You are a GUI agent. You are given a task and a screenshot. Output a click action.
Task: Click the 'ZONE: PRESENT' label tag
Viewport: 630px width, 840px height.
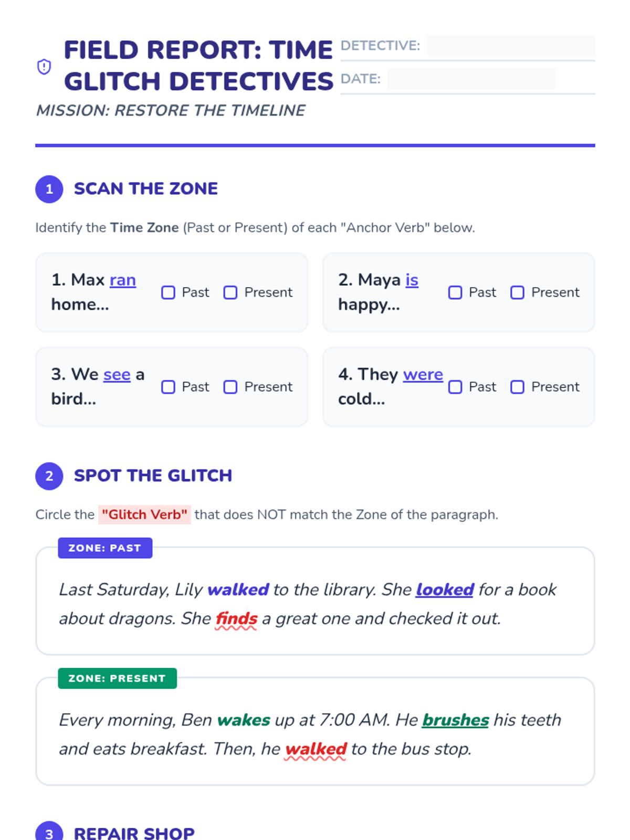pyautogui.click(x=117, y=678)
